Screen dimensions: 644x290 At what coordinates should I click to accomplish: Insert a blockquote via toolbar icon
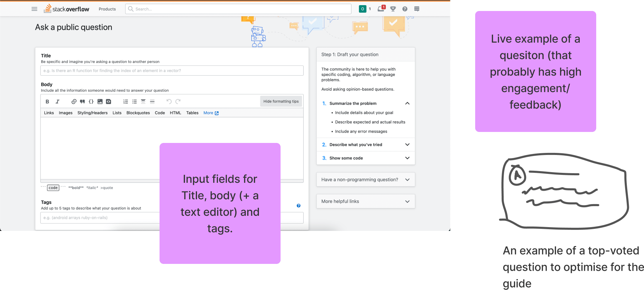83,101
